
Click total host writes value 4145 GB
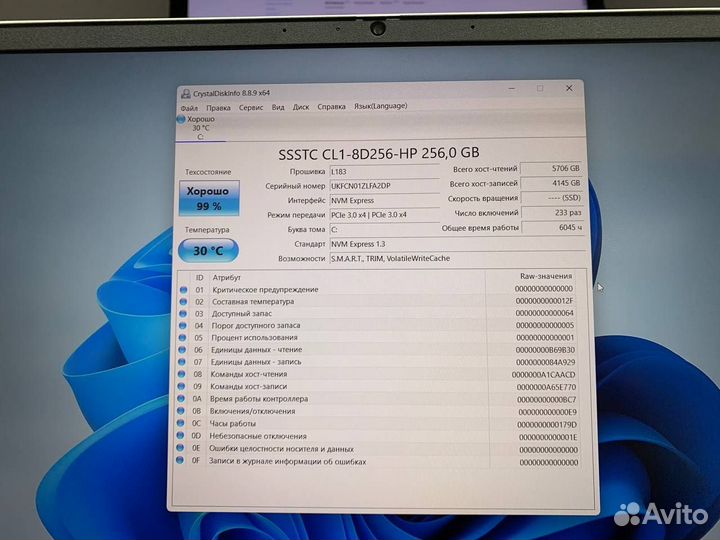point(551,183)
